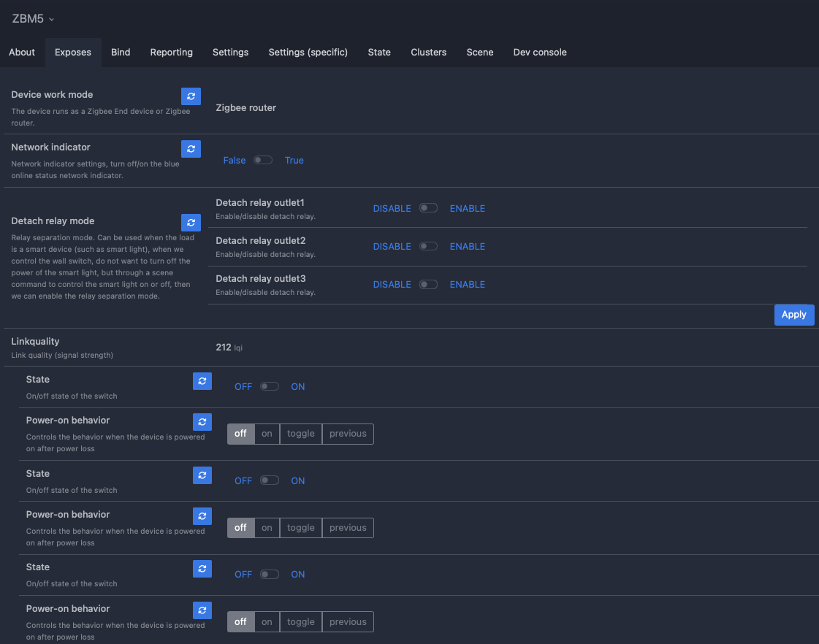Viewport: 819px width, 644px height.
Task: Set second Power-on behavior to toggle
Action: [301, 528]
